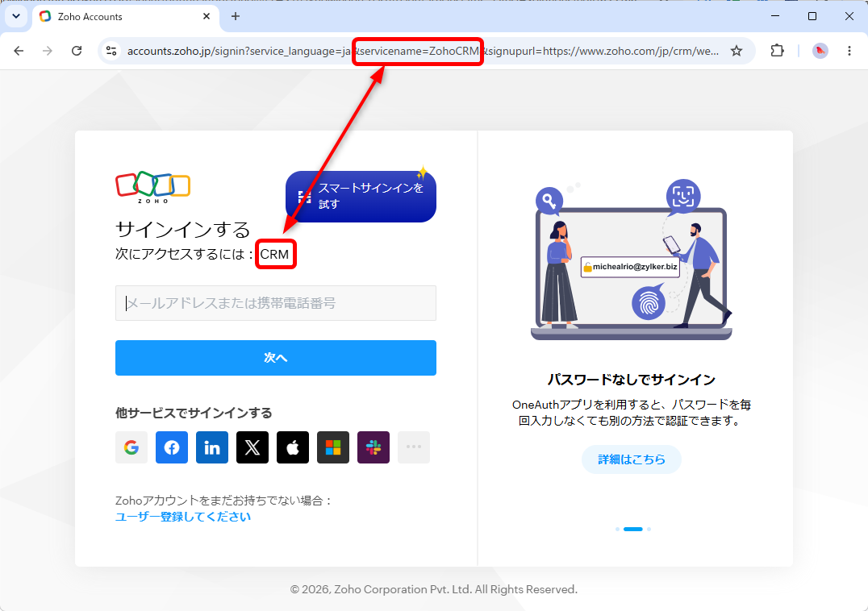Bookmark this page with star icon
This screenshot has height=611, width=868.
[x=737, y=51]
